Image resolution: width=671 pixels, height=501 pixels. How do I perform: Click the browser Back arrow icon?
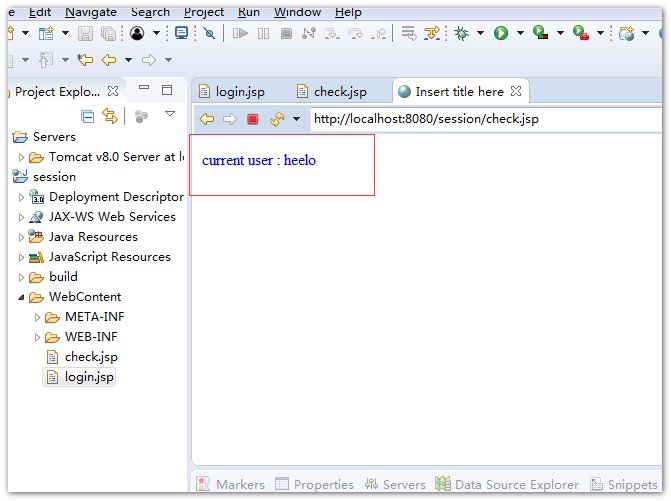pos(207,119)
